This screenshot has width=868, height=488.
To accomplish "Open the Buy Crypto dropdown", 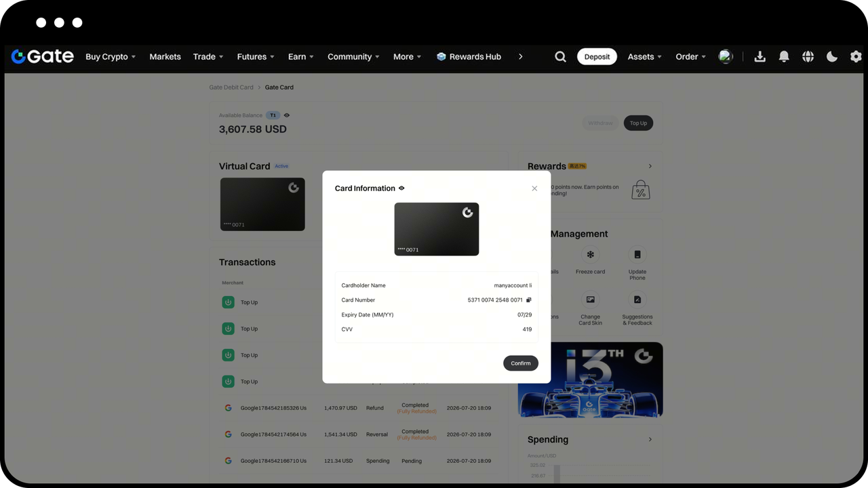I will (111, 57).
